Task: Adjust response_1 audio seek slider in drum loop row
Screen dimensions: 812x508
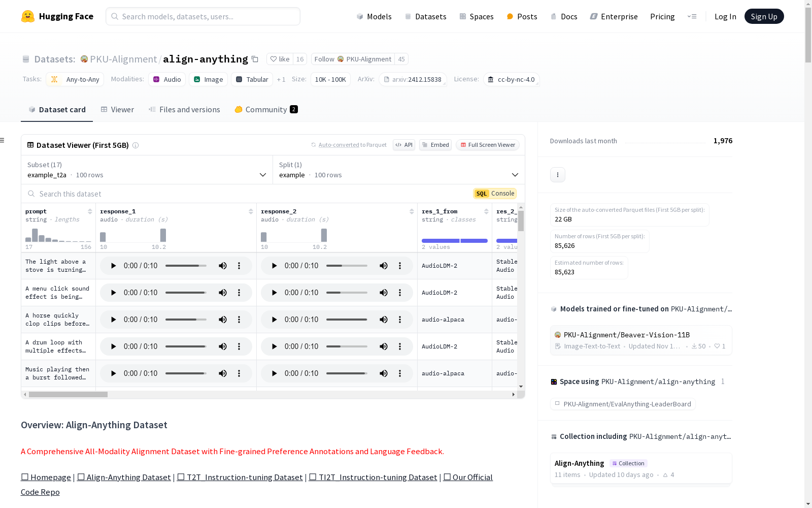Action: [x=186, y=346]
